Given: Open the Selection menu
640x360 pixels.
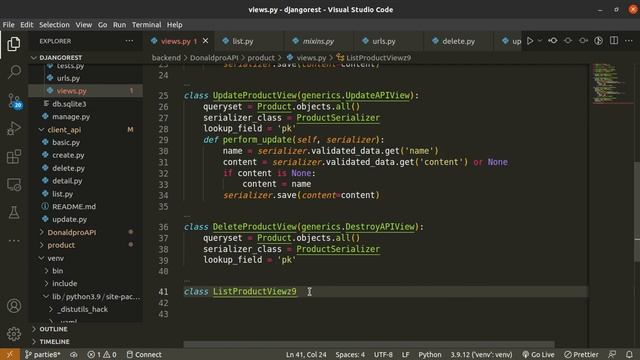Looking at the screenshot, I should point(54,24).
